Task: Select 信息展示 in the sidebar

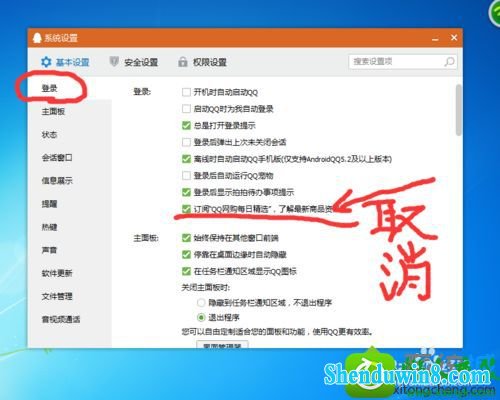Action: tap(57, 181)
